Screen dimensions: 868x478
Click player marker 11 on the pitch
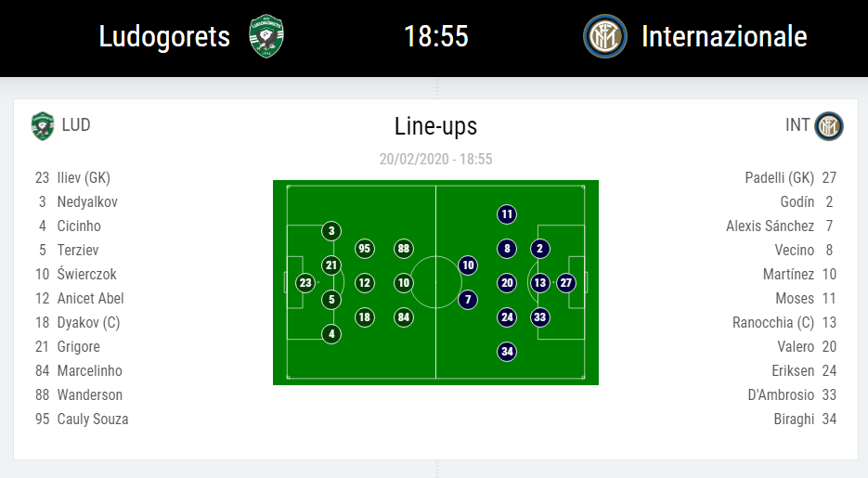tap(506, 214)
